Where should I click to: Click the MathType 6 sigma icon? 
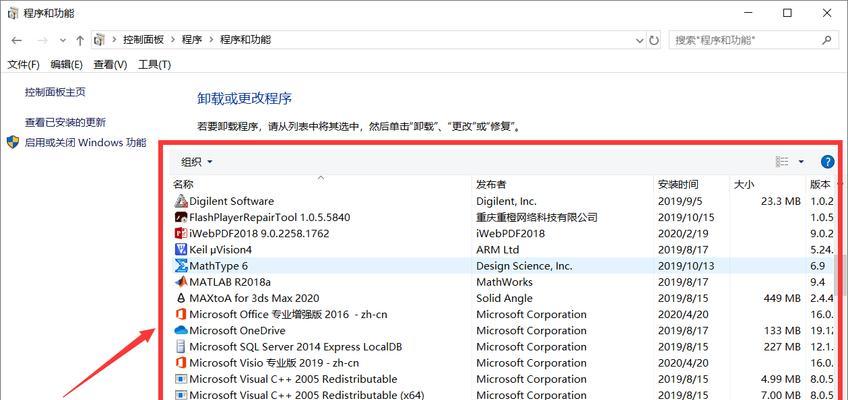181,266
